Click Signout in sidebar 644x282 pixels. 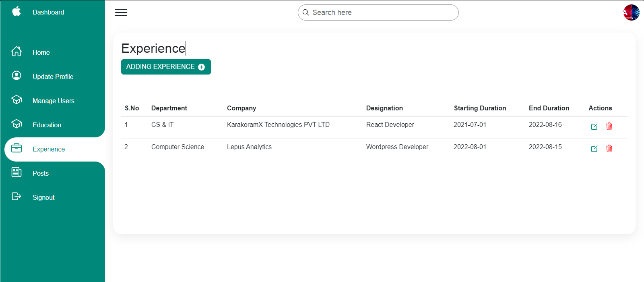click(x=43, y=197)
